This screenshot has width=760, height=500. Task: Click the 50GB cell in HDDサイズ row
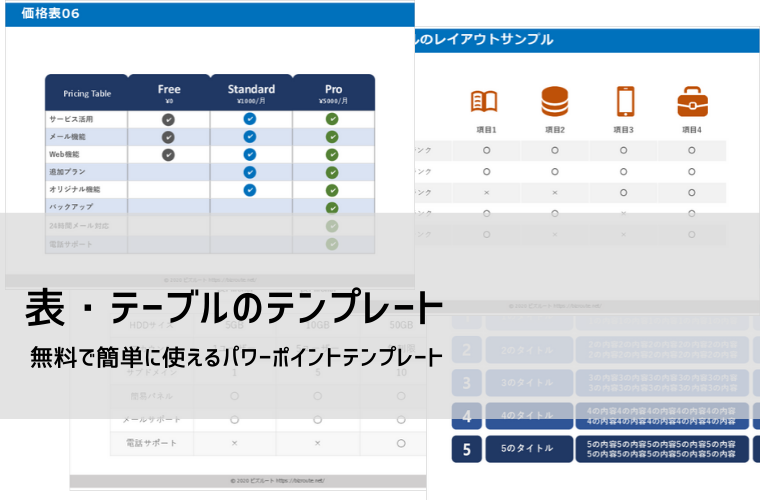(401, 325)
